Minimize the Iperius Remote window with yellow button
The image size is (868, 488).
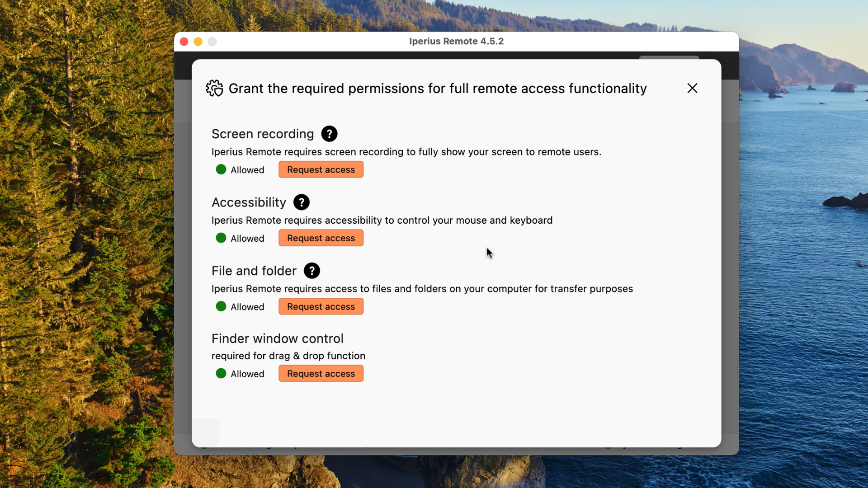pos(198,42)
